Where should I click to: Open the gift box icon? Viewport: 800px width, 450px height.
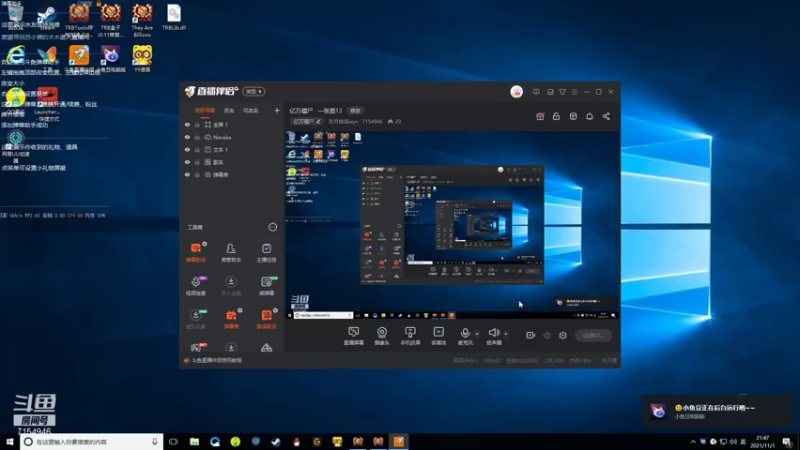(540, 116)
